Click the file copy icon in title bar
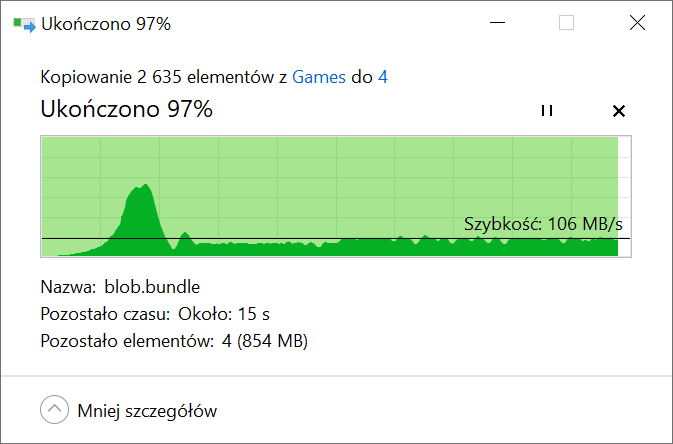This screenshot has height=444, width=673. pos(24,24)
